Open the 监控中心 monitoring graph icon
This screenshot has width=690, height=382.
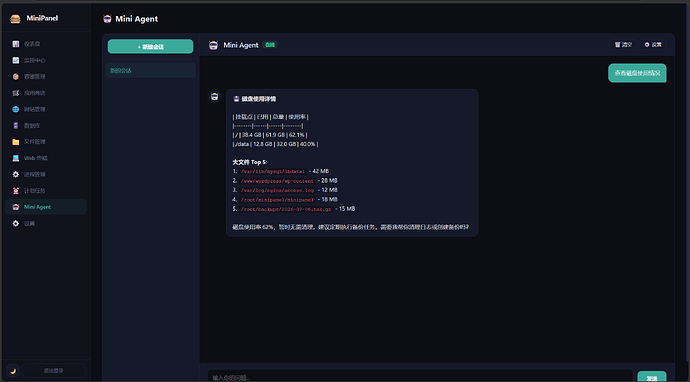(x=16, y=60)
